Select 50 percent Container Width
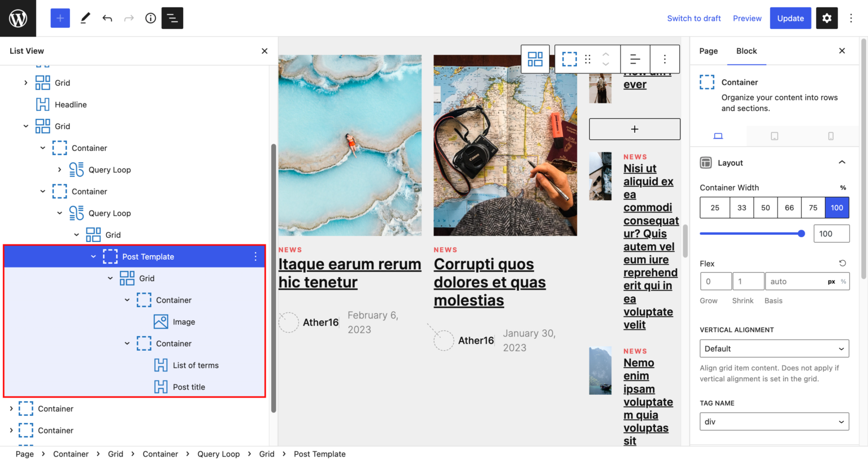This screenshot has height=461, width=868. 765,208
